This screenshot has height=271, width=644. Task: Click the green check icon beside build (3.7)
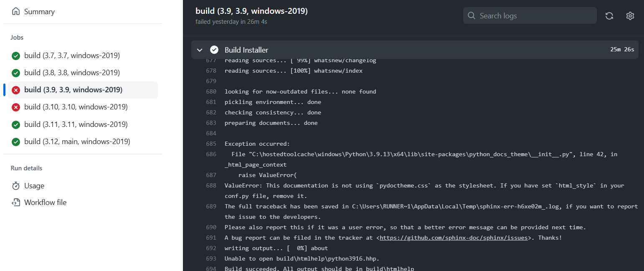coord(15,55)
